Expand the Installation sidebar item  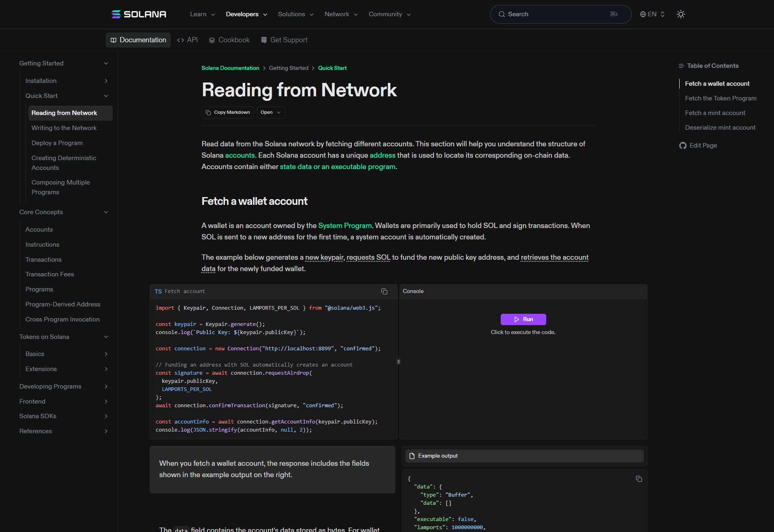[x=106, y=81]
